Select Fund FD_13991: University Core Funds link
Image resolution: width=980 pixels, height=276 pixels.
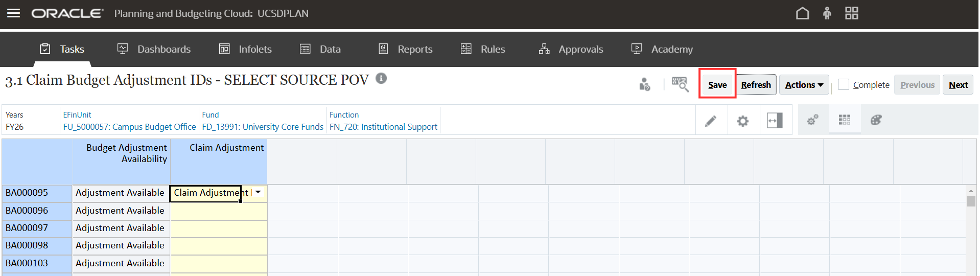(x=263, y=127)
